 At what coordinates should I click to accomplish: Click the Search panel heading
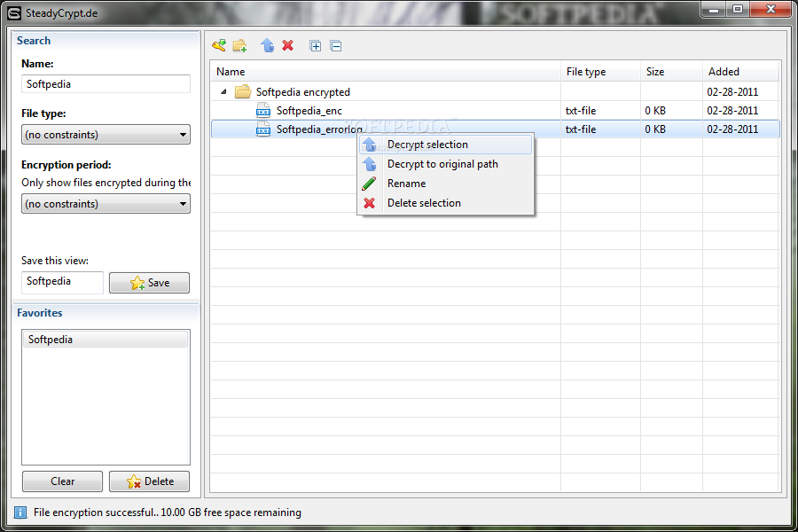tap(34, 41)
